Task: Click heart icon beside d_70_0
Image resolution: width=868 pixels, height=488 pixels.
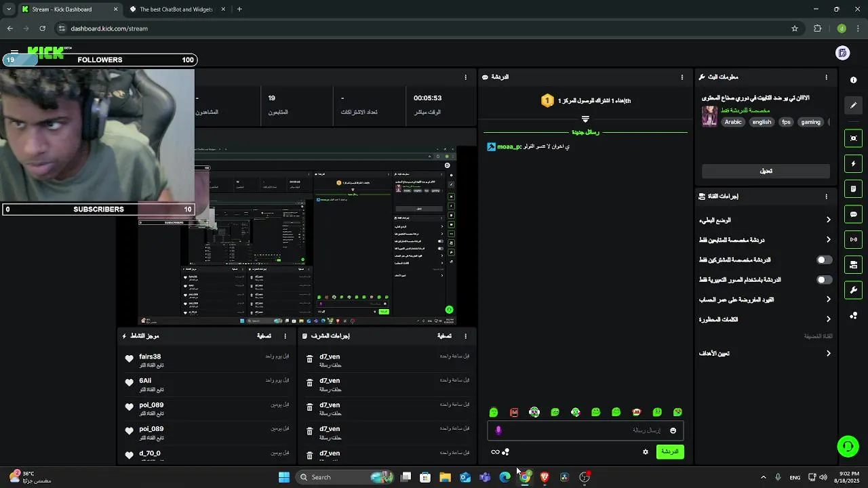Action: click(130, 455)
